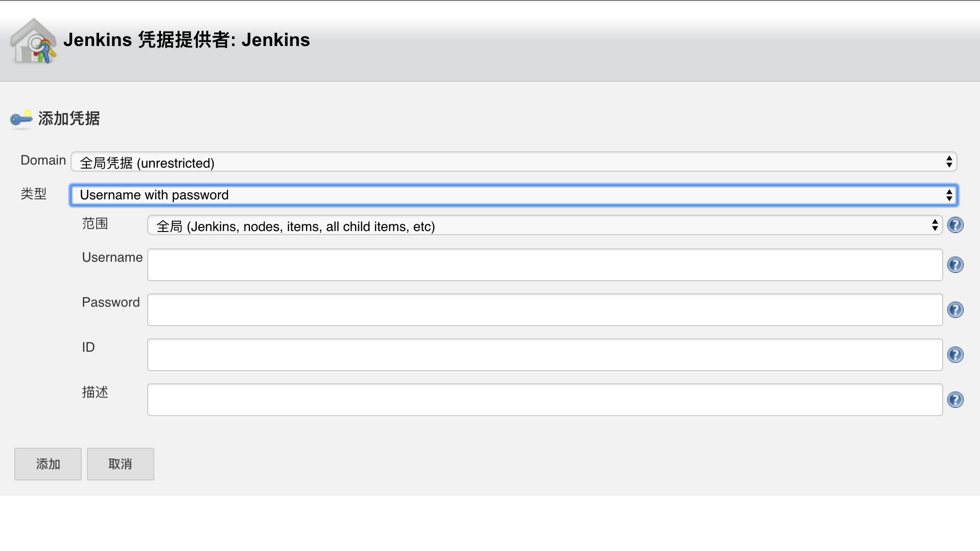Show help for the Username field
Viewport: 980px width, 551px height.
click(x=955, y=265)
